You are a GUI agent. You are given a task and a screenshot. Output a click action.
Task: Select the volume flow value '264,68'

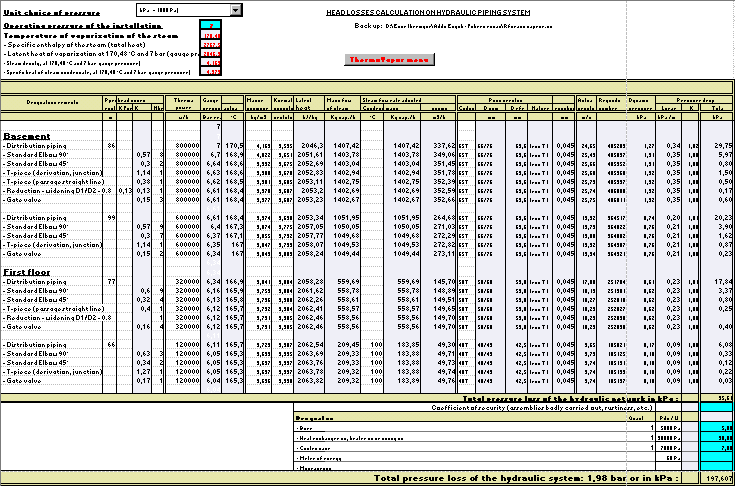pos(443,217)
